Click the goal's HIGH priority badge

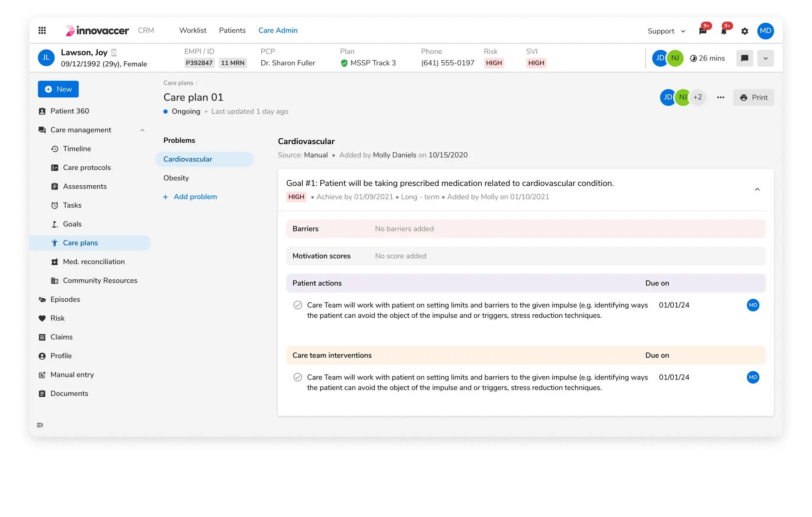tap(296, 197)
